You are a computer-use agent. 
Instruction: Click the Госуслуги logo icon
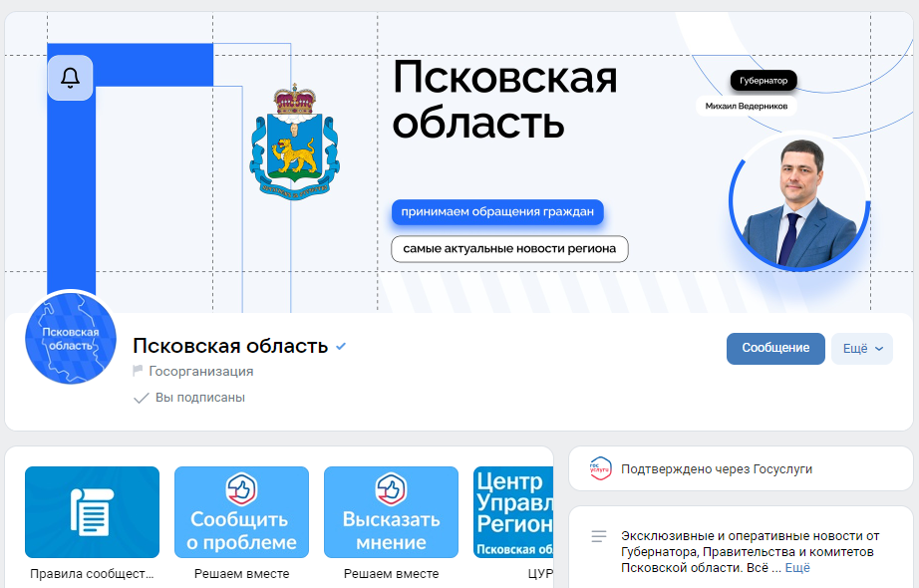pos(600,469)
